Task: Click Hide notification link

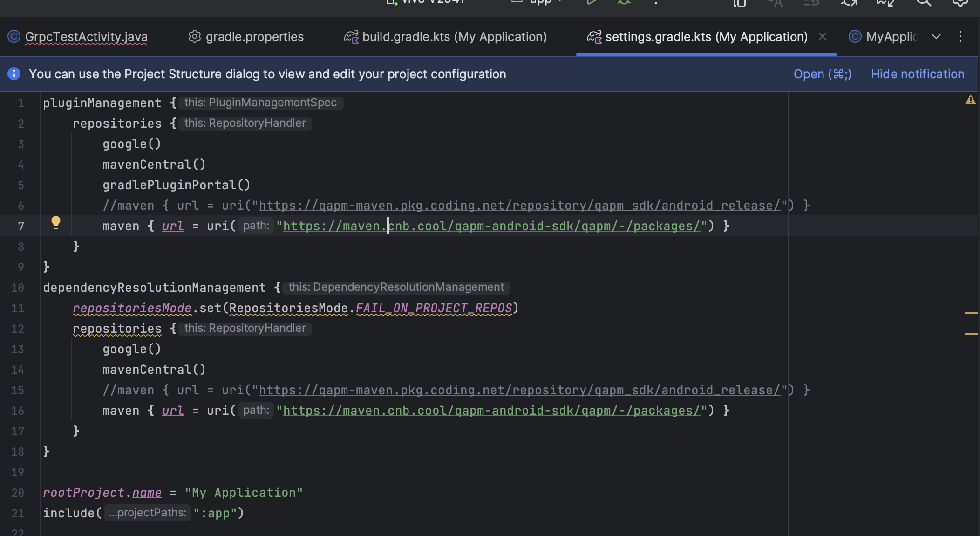Action: (917, 74)
